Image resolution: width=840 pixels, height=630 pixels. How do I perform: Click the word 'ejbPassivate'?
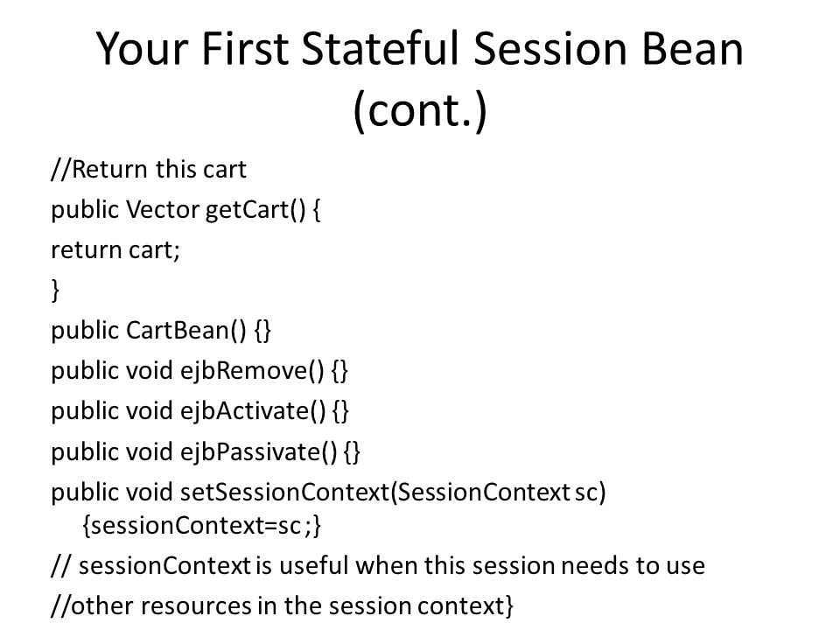(259, 451)
